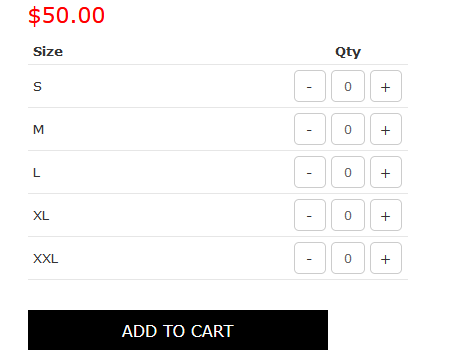The height and width of the screenshot is (360, 449).
Task: Focus the XL quantity input box
Action: pos(348,215)
